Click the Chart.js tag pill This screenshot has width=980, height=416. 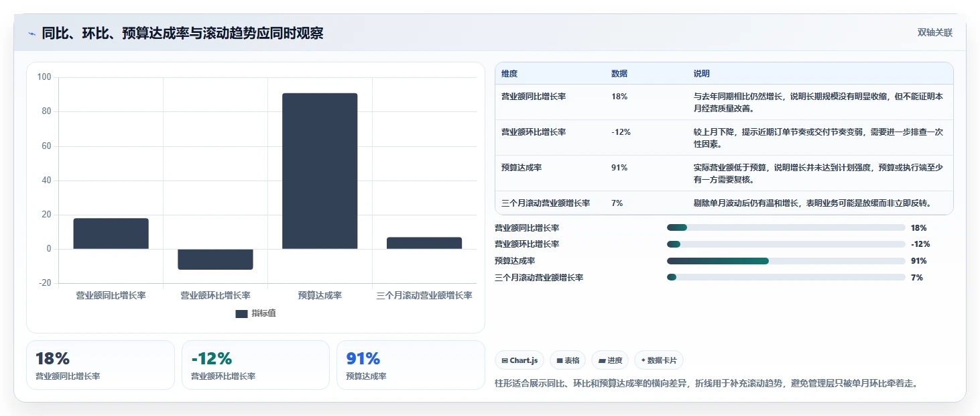click(519, 360)
